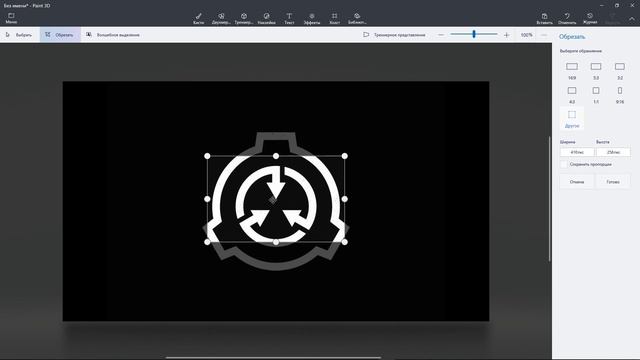640x360 pixels.
Task: Open the three-dots more options menu
Action: (x=544, y=35)
